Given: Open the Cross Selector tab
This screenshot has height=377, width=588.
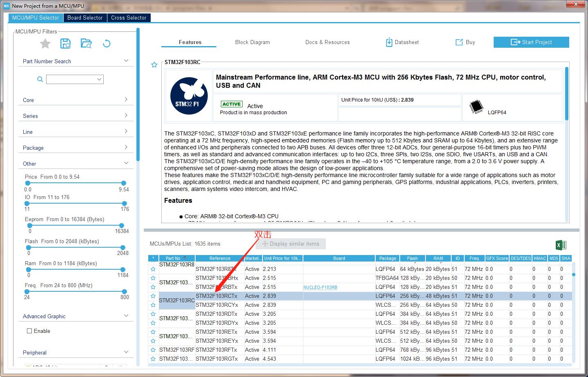Looking at the screenshot, I should point(129,18).
